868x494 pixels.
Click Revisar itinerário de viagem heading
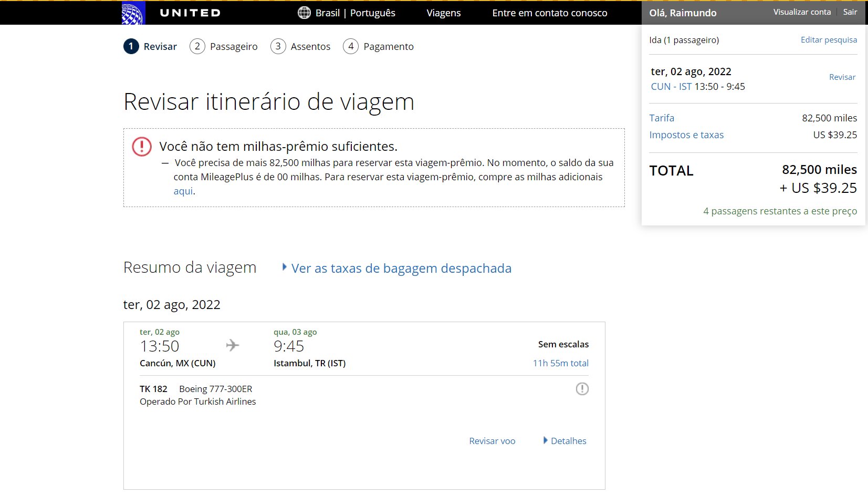[269, 101]
